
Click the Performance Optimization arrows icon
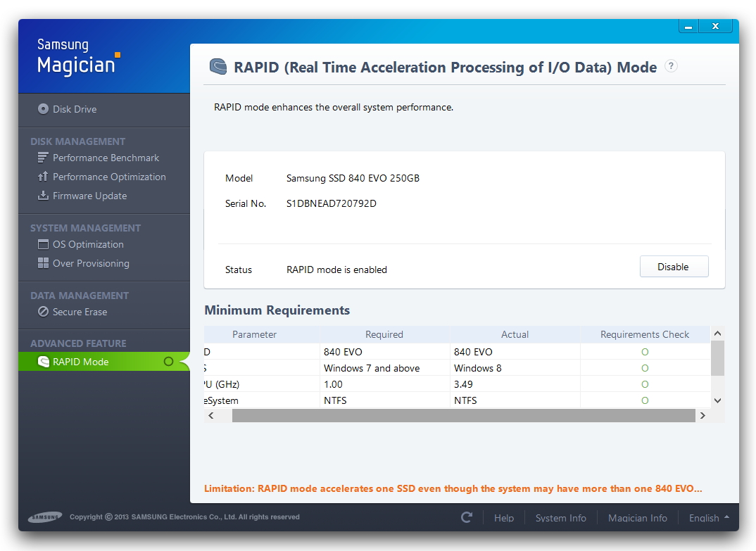(43, 177)
